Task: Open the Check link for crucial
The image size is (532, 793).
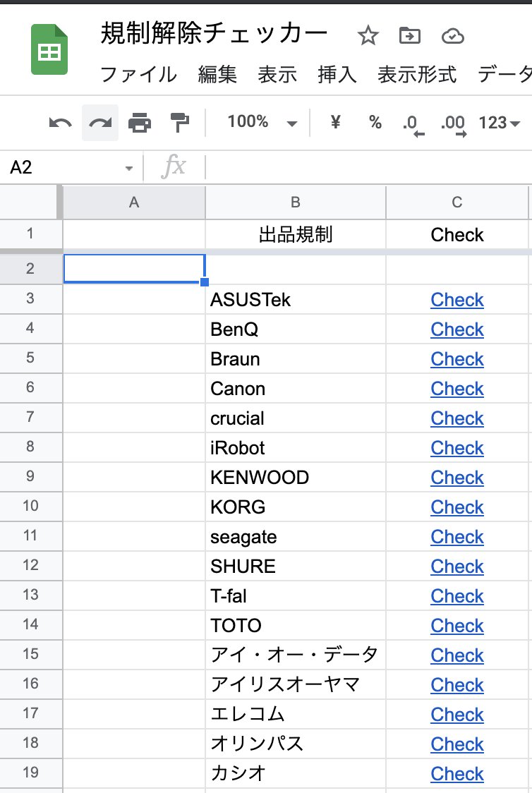Action: (457, 418)
